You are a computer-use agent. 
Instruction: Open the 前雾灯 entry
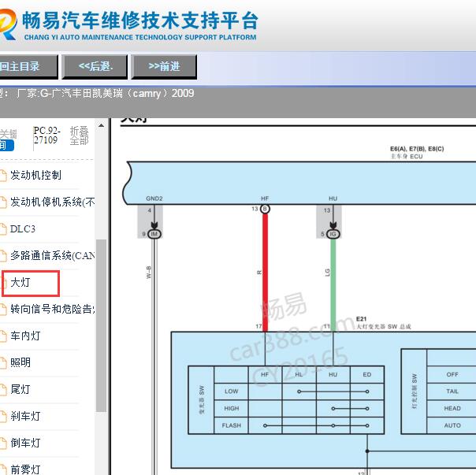click(25, 469)
